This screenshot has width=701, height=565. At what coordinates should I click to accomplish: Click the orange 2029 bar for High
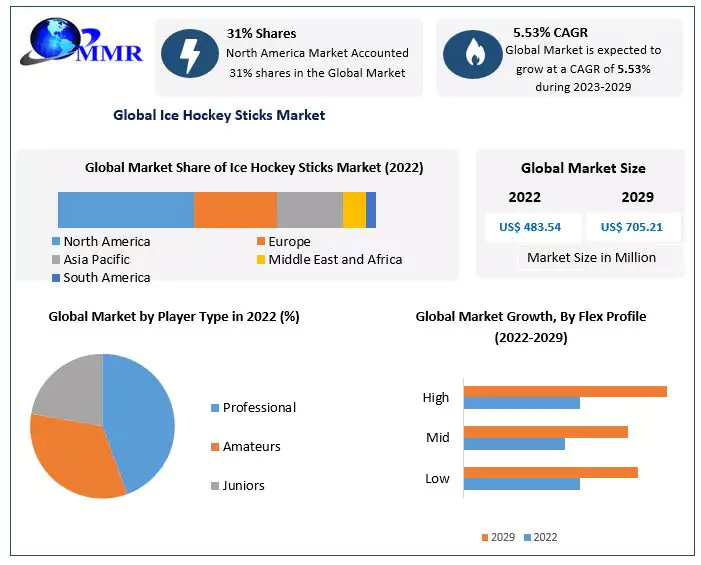tap(565, 391)
